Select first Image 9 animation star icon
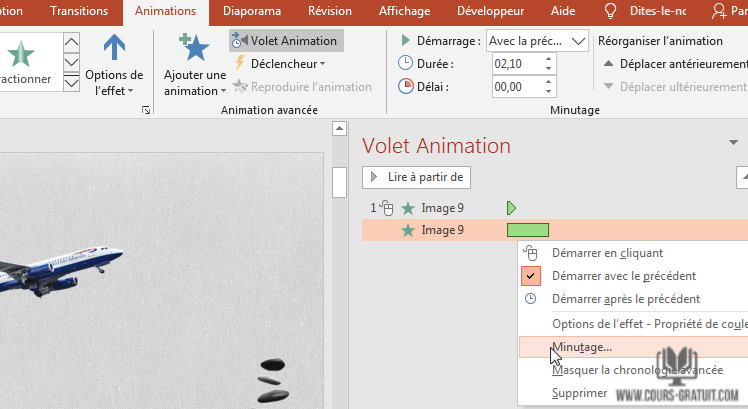The height and width of the screenshot is (409, 748). click(x=407, y=208)
